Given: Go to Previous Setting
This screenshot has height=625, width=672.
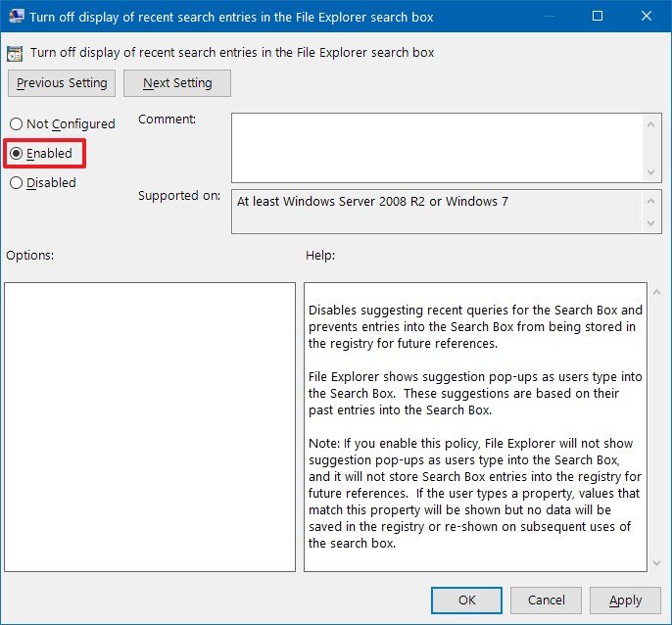Looking at the screenshot, I should 62,83.
